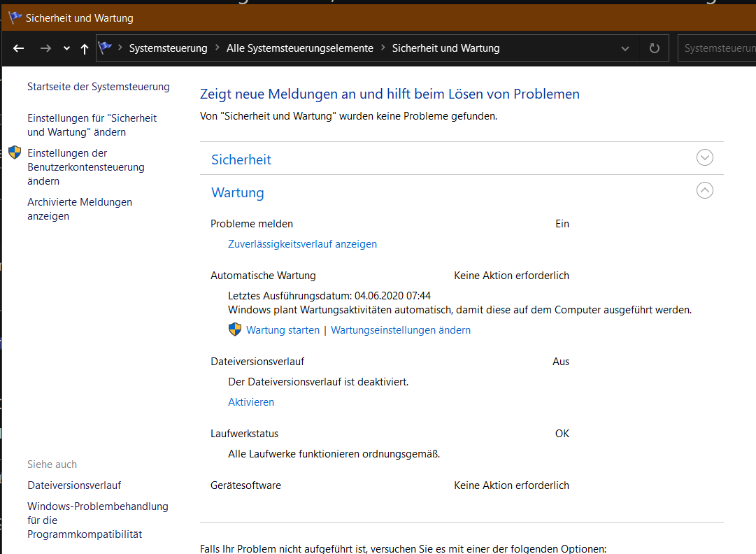756x554 pixels.
Task: Click the Automatische Wartung label
Action: tap(263, 276)
